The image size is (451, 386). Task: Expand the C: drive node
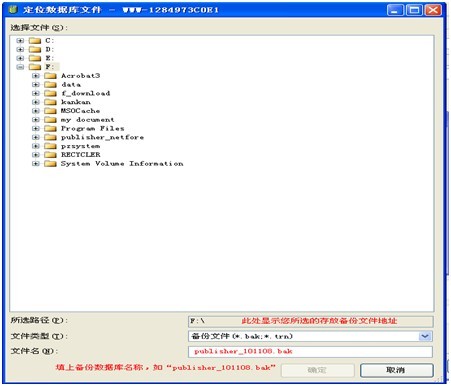pos(20,41)
